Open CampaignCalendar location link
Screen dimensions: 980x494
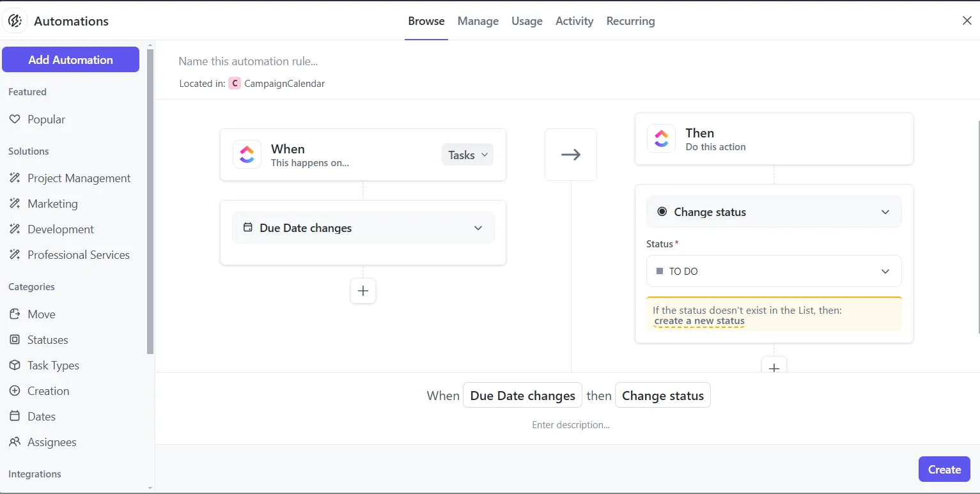[284, 84]
